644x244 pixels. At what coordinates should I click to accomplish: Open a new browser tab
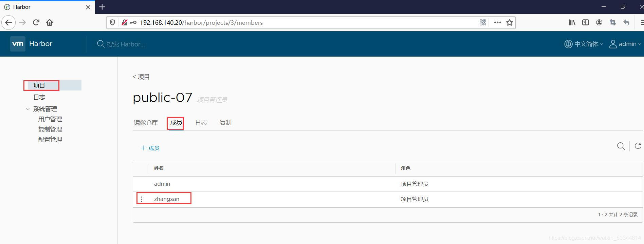click(102, 7)
